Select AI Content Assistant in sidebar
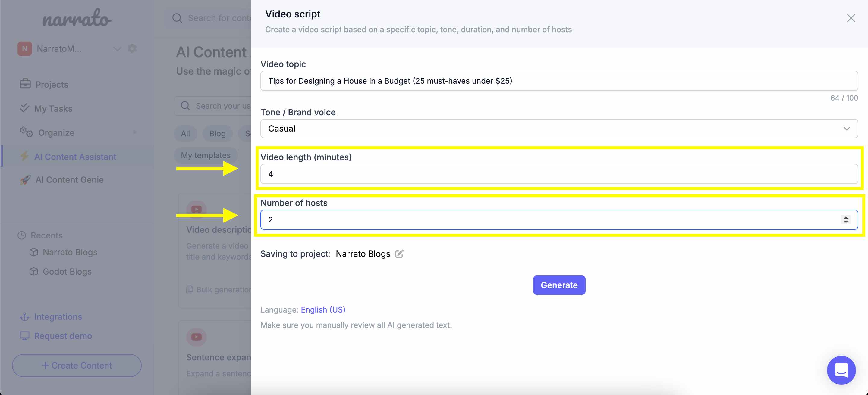 [77, 157]
